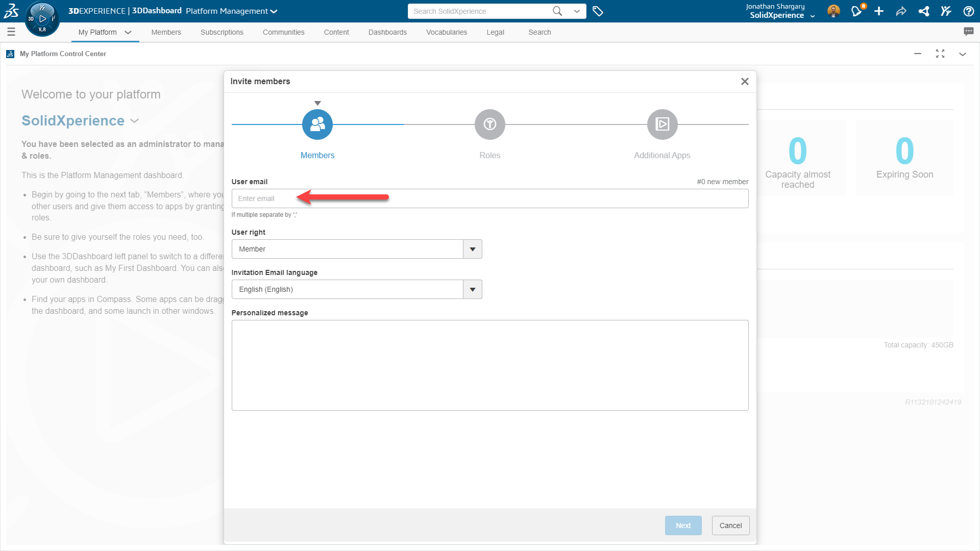Open notifications bell icon
980x551 pixels.
coord(856,11)
